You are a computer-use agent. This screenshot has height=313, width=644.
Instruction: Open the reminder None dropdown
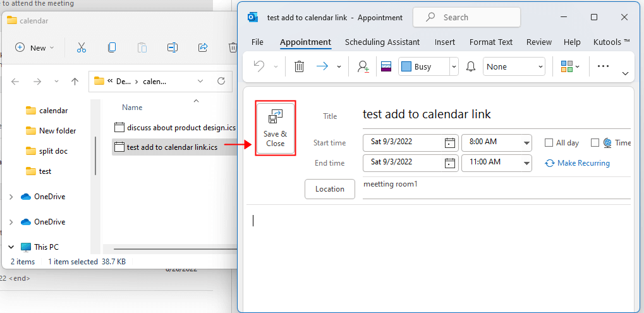pos(514,66)
